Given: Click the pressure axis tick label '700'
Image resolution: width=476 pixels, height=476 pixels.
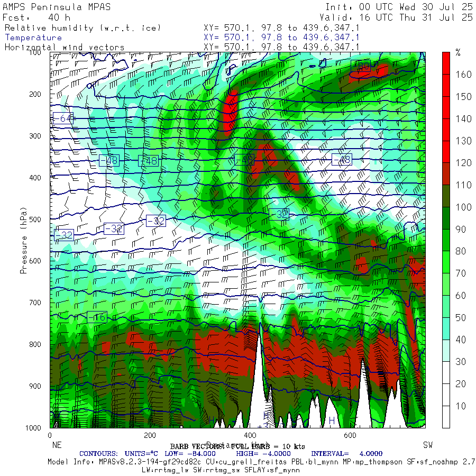Looking at the screenshot, I should click(35, 303).
